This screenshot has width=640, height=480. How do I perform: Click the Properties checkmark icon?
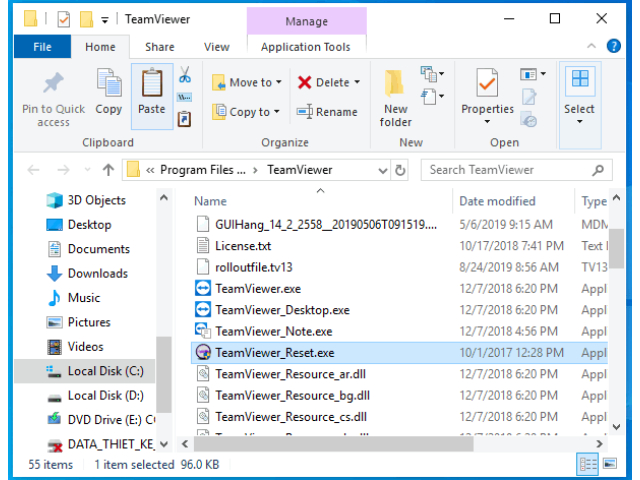[487, 82]
